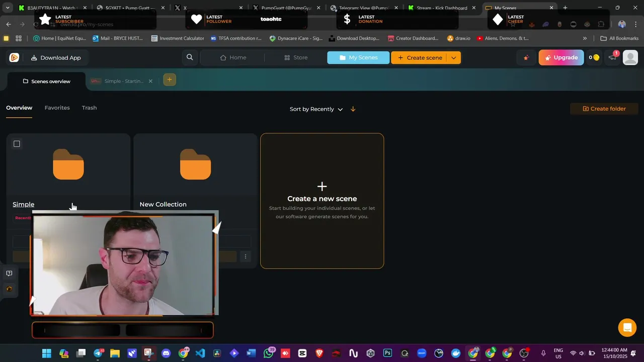The width and height of the screenshot is (644, 362).
Task: Add a new scene tab with plus icon
Action: tap(170, 79)
